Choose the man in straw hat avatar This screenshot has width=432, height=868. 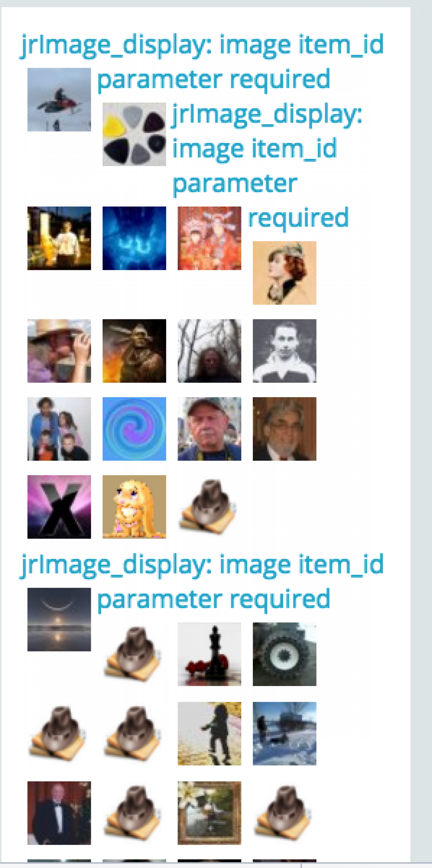point(59,351)
